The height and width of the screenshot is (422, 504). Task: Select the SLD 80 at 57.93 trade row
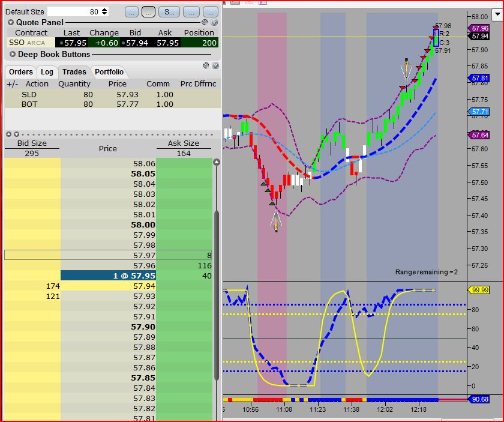tap(113, 95)
